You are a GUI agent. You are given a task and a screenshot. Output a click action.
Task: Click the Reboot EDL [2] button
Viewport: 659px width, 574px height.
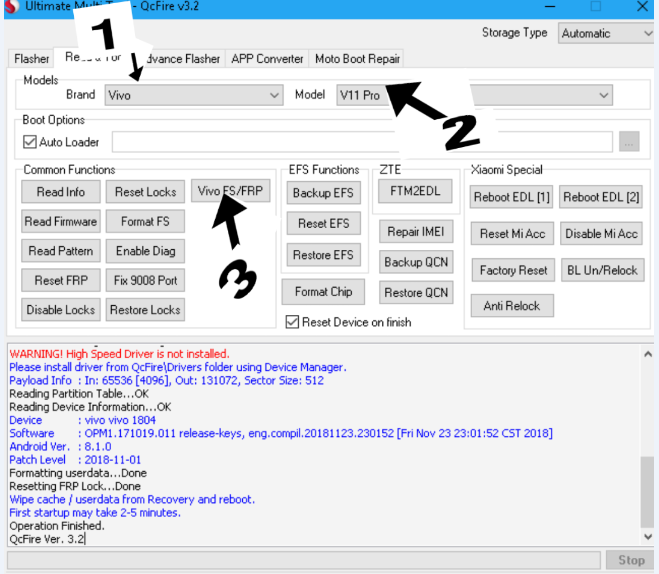(x=601, y=197)
